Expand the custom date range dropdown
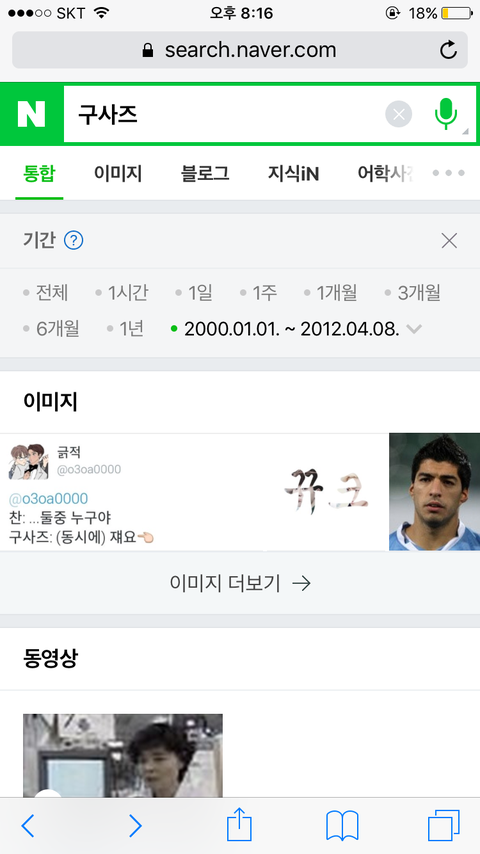This screenshot has width=480, height=854. pos(414,329)
